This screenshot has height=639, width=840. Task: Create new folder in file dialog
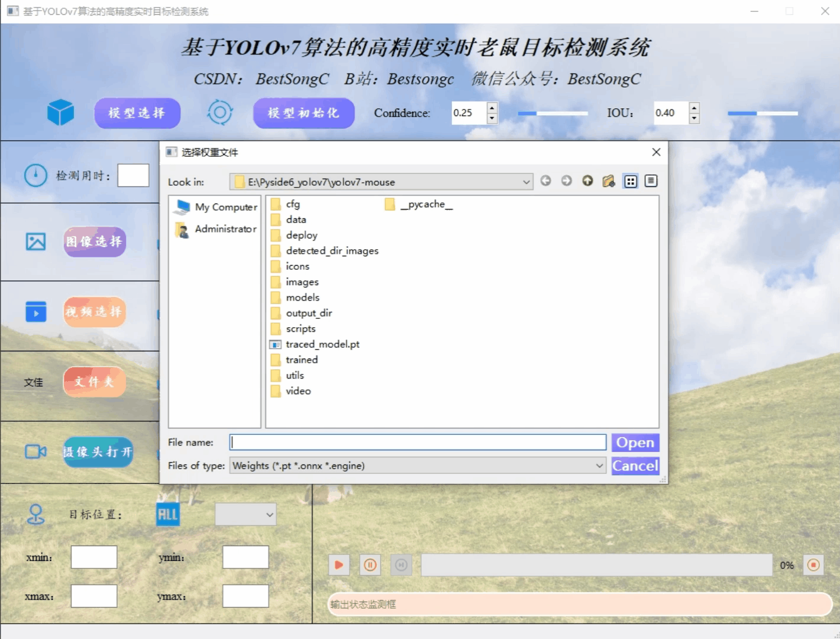(x=609, y=181)
